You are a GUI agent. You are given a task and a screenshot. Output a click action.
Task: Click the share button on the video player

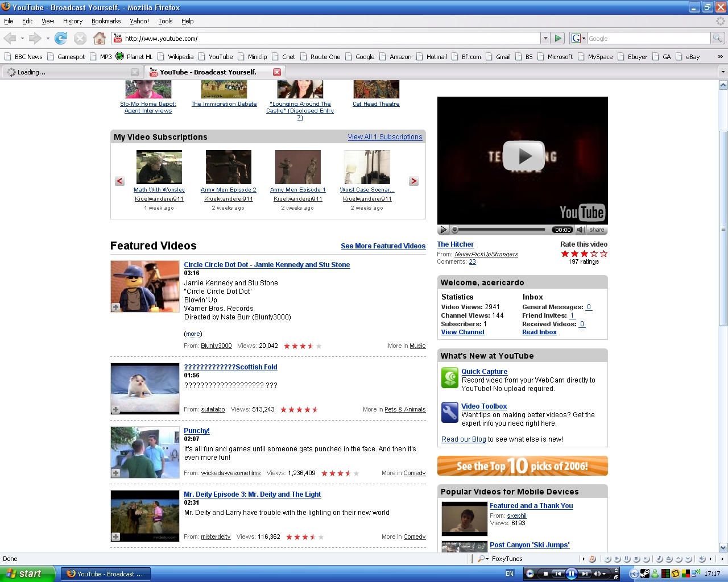597,230
